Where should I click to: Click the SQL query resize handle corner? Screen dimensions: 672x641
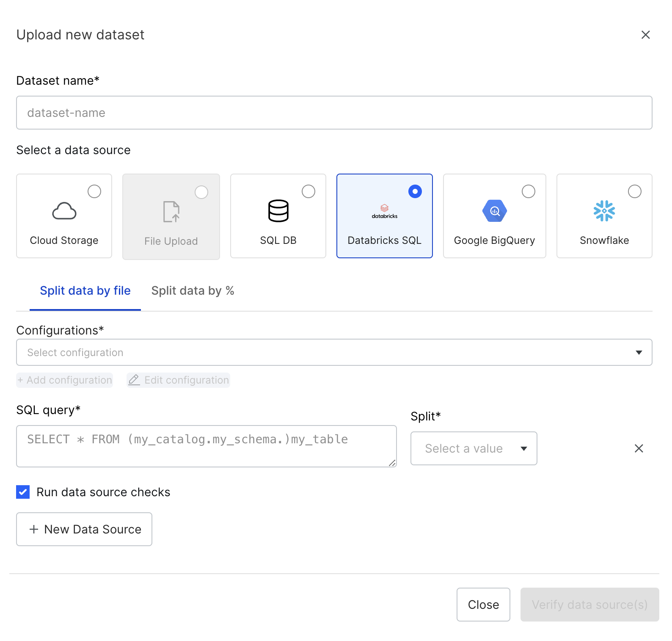tap(392, 463)
